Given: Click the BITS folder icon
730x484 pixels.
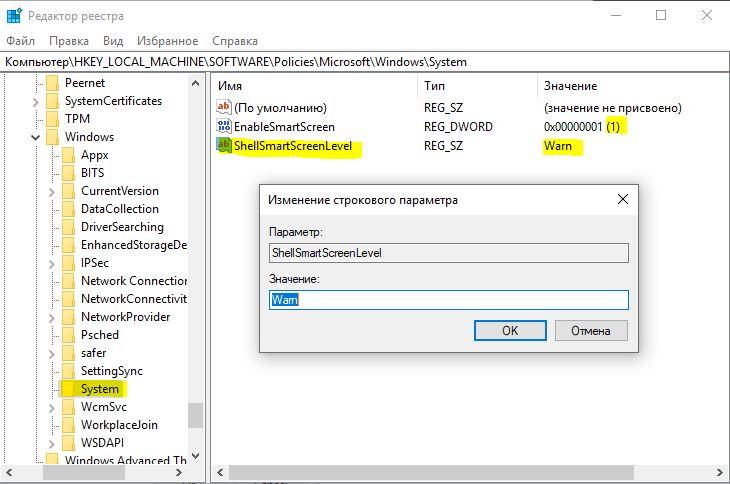Looking at the screenshot, I should pos(68,173).
